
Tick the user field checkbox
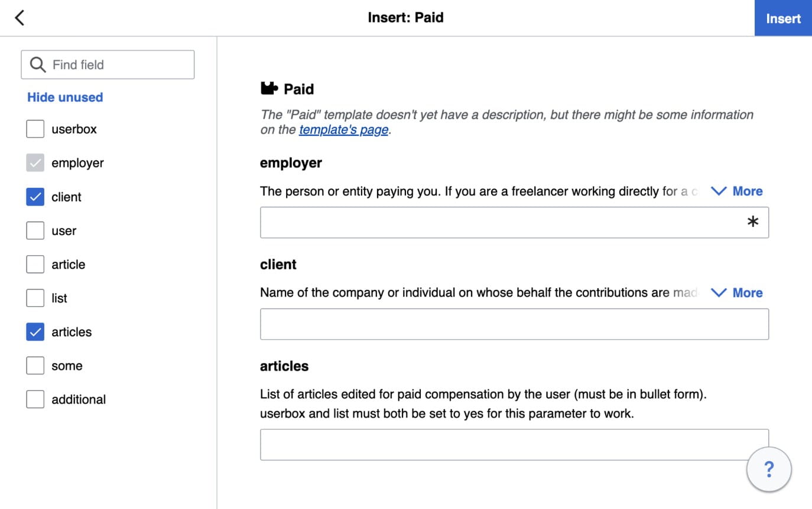pos(35,231)
